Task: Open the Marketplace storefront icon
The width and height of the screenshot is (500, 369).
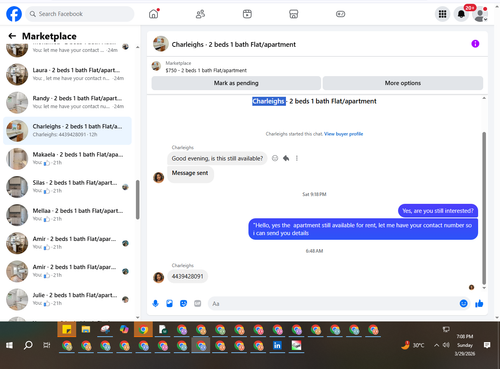Action: 294,14
